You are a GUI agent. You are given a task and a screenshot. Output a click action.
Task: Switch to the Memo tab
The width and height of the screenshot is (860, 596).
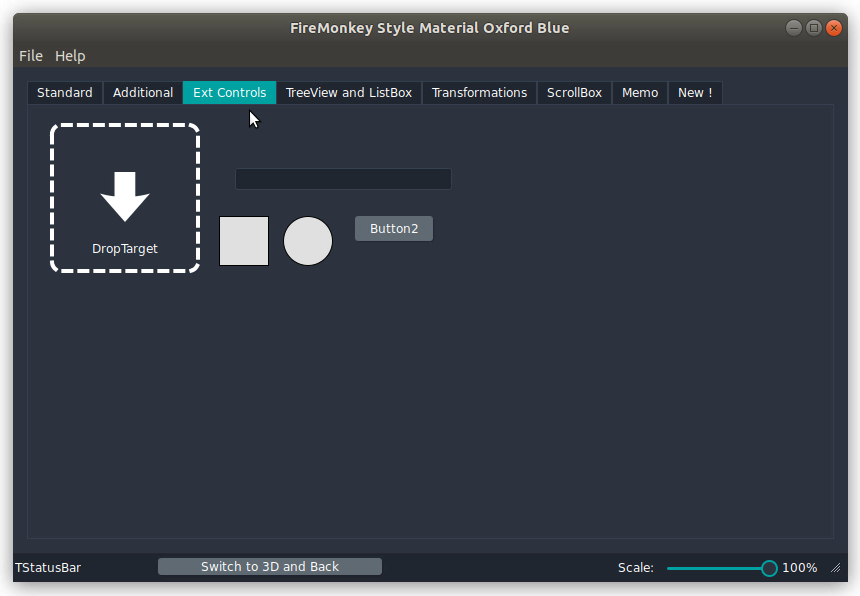pyautogui.click(x=640, y=93)
